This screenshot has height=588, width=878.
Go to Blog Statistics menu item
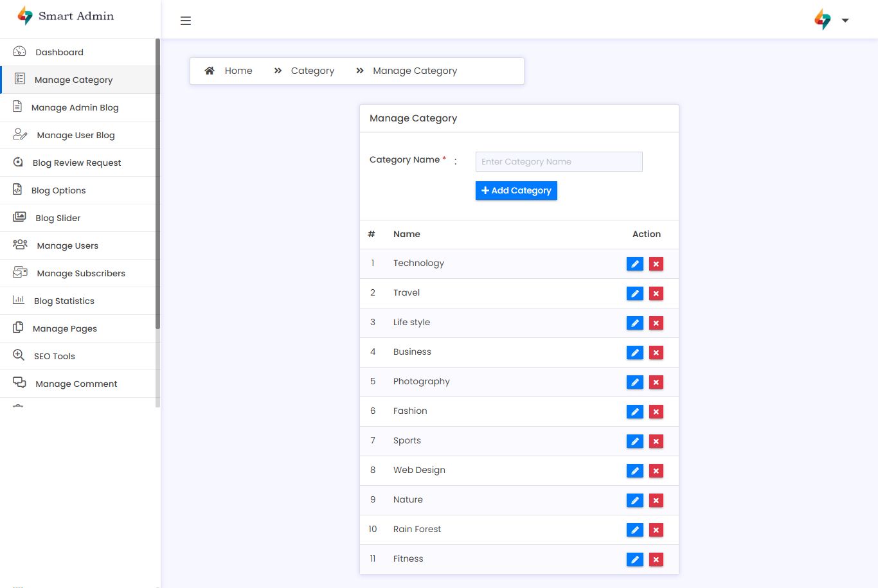click(64, 301)
